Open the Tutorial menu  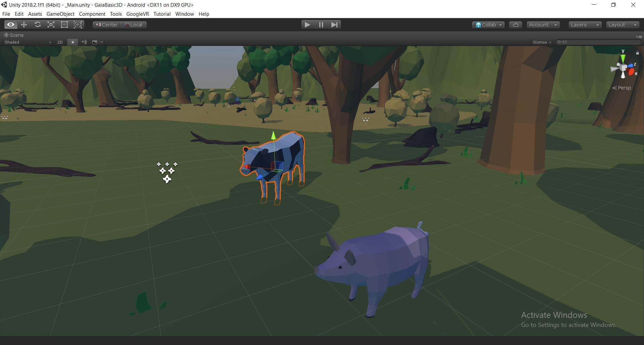coord(162,14)
